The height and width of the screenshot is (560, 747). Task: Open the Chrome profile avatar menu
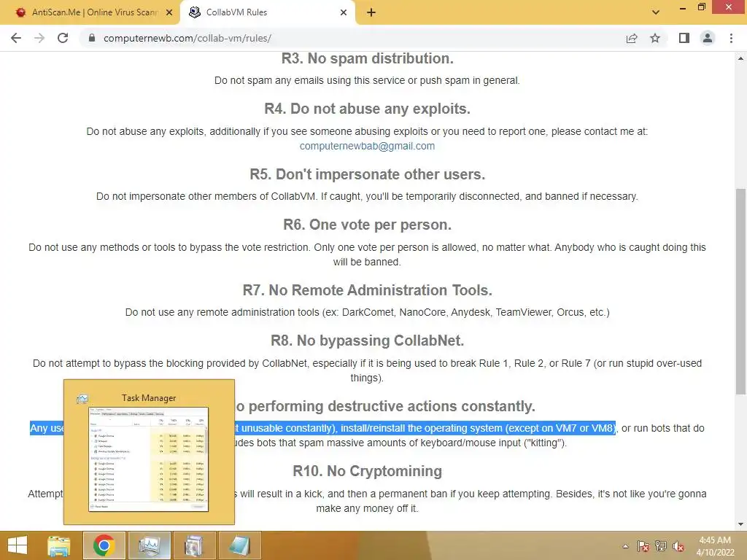(708, 38)
